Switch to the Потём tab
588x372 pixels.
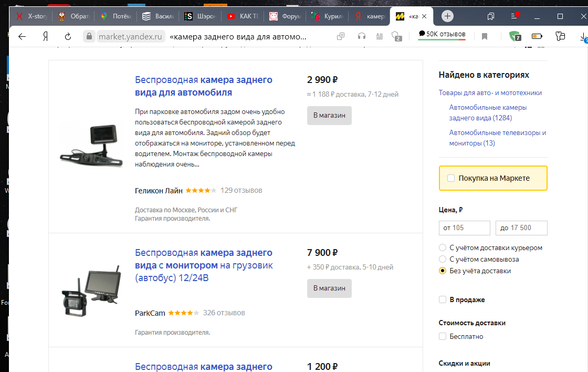pyautogui.click(x=115, y=16)
